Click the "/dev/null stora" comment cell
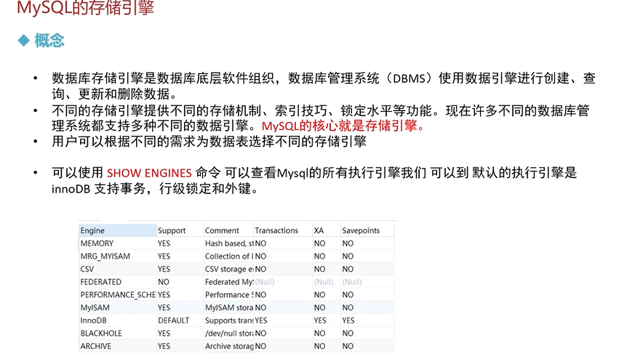This screenshot has height=364, width=619. pos(228,333)
